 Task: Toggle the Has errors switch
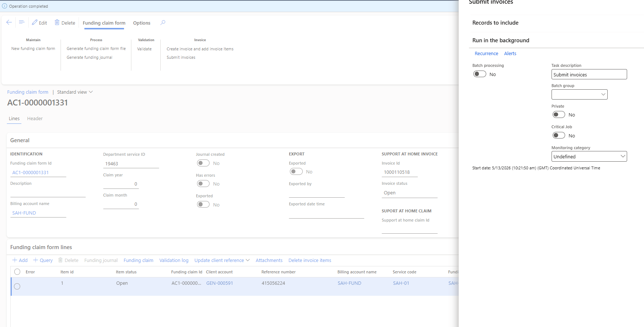point(203,184)
